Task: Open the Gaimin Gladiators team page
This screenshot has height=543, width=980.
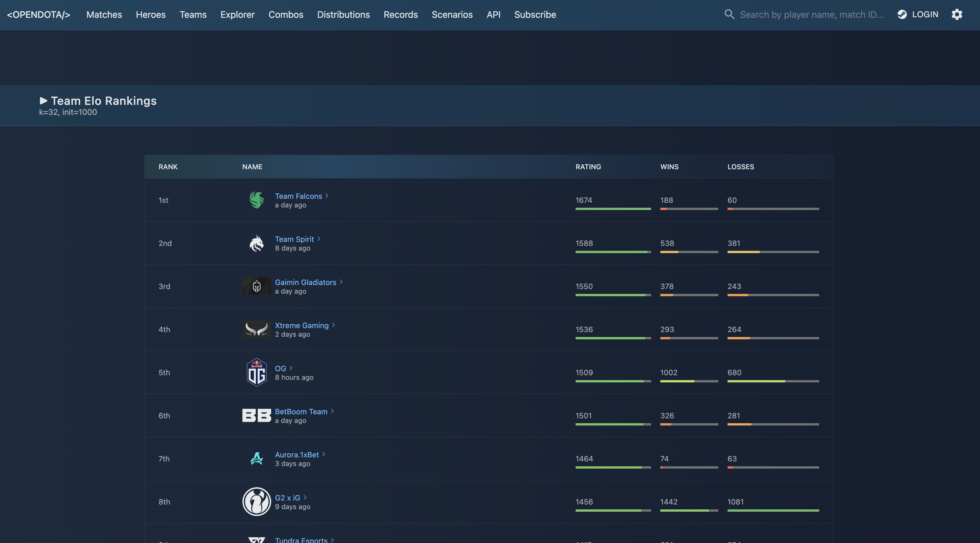Action: coord(306,282)
